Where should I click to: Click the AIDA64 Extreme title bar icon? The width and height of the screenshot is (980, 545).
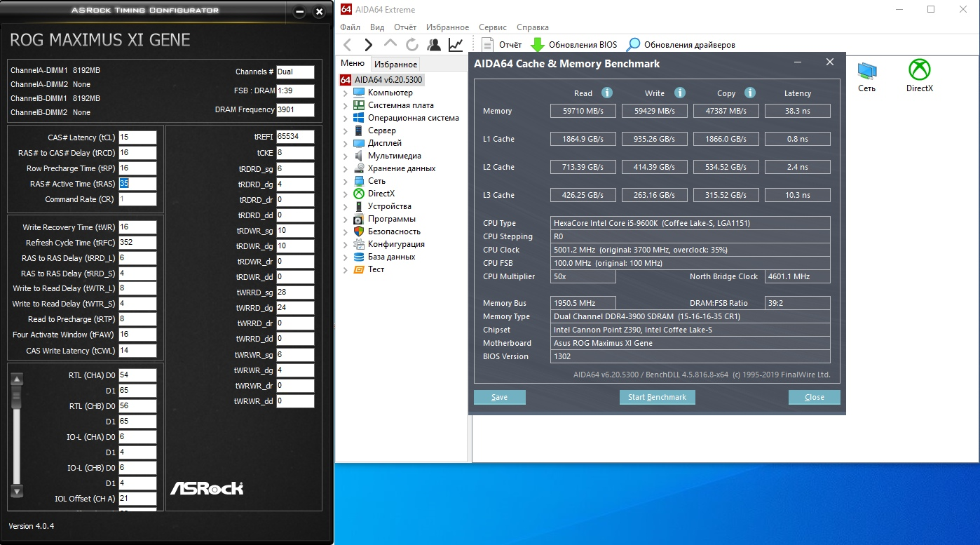pyautogui.click(x=346, y=10)
